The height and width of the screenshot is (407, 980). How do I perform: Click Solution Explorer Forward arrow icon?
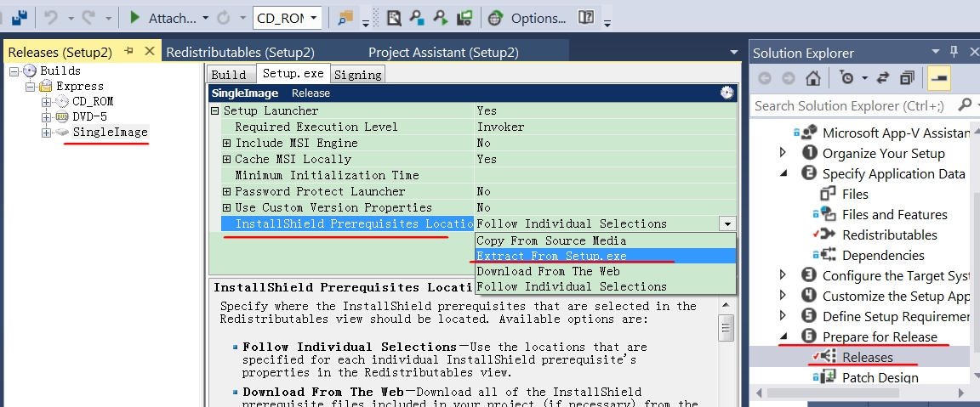[x=789, y=78]
